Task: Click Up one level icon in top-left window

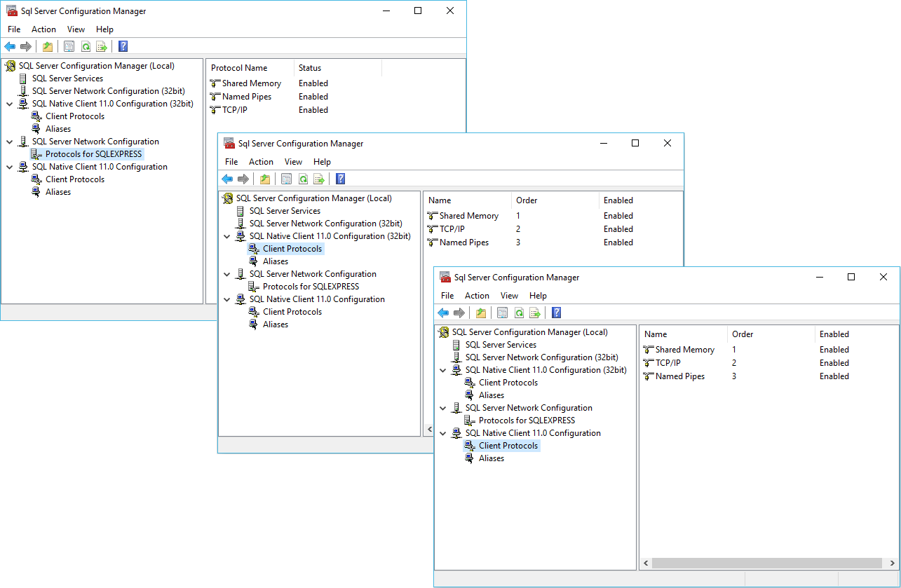Action: coord(48,47)
